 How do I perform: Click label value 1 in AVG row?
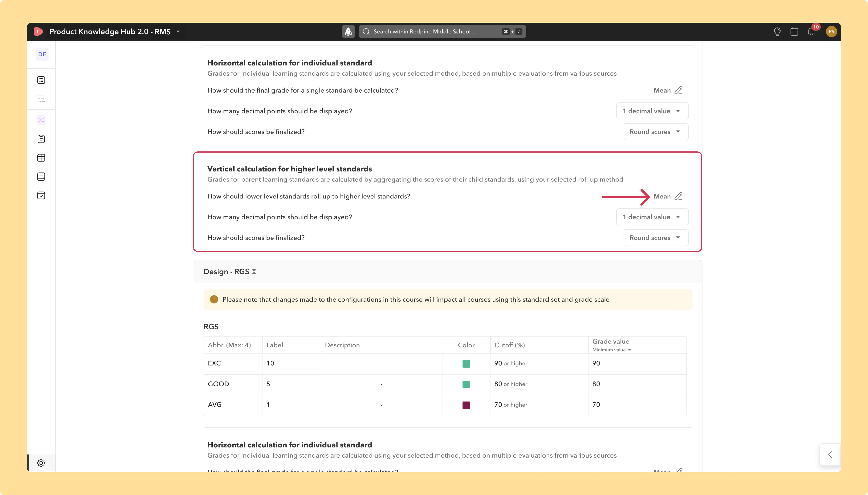click(268, 405)
